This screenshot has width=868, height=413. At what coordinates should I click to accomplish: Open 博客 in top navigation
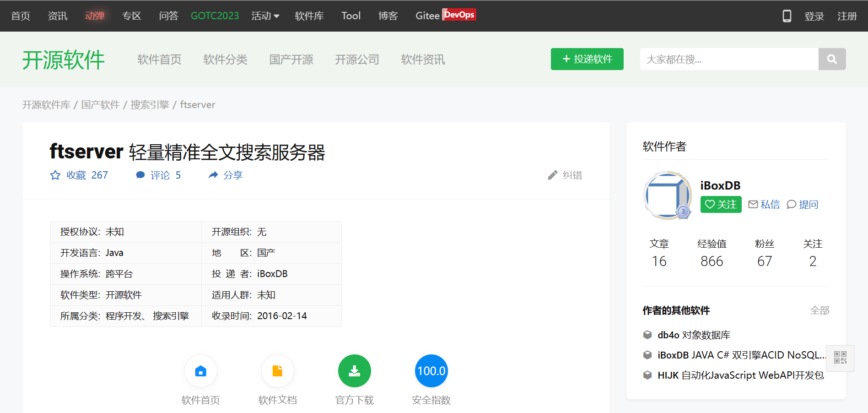[x=388, y=16]
